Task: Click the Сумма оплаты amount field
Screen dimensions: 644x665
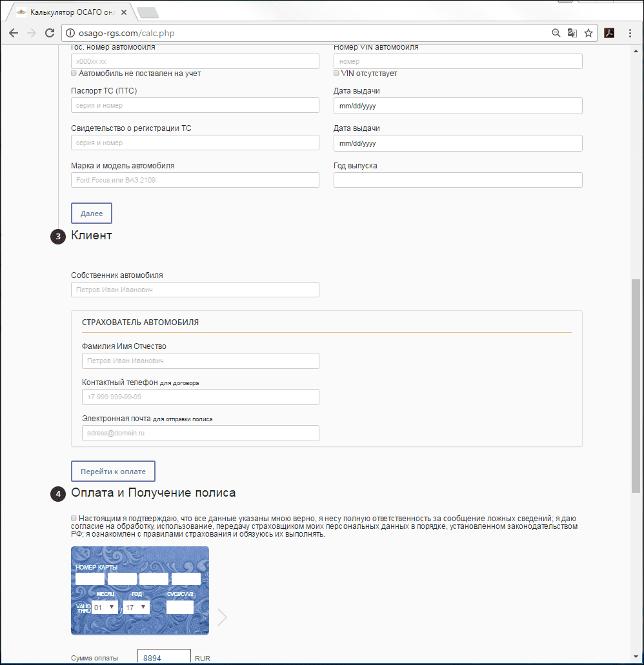Action: pos(164,657)
